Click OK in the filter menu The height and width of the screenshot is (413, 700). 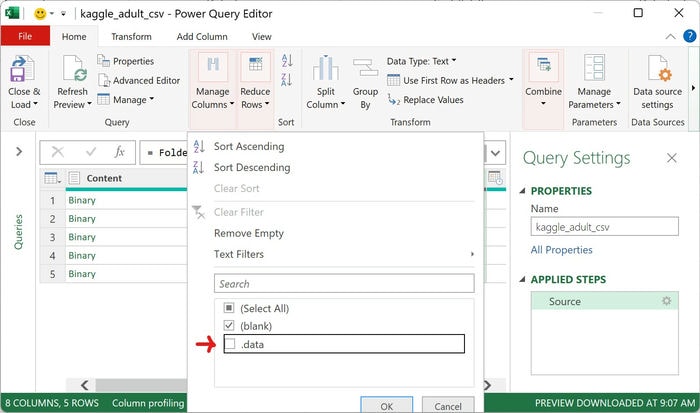click(387, 405)
